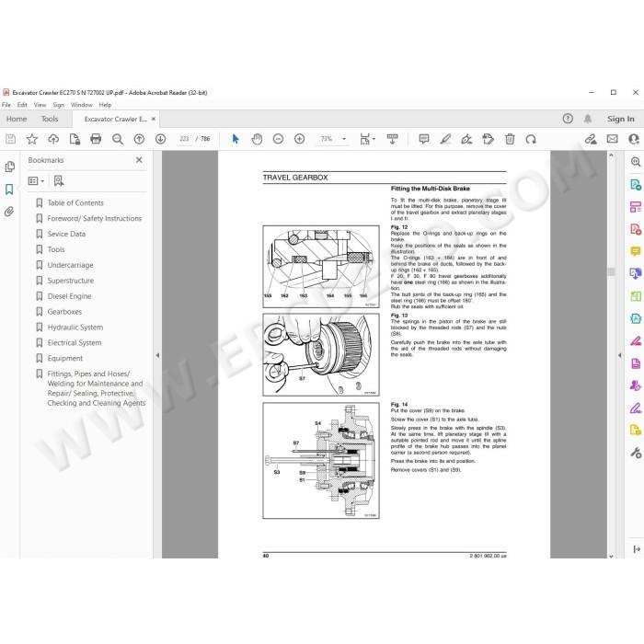Open the page fit options dropdown
This screenshot has width=644, height=644.
point(367,139)
